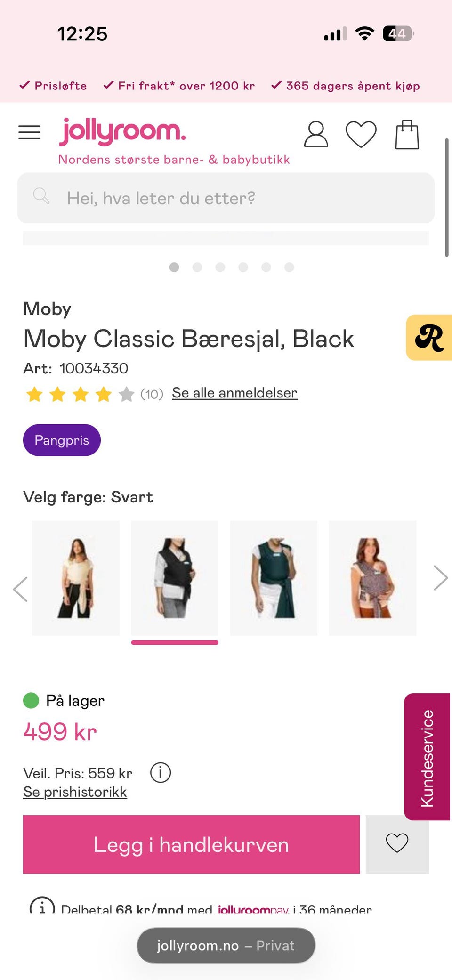Image resolution: width=452 pixels, height=980 pixels.
Task: Open the Kundeservice side tab
Action: coord(427,757)
